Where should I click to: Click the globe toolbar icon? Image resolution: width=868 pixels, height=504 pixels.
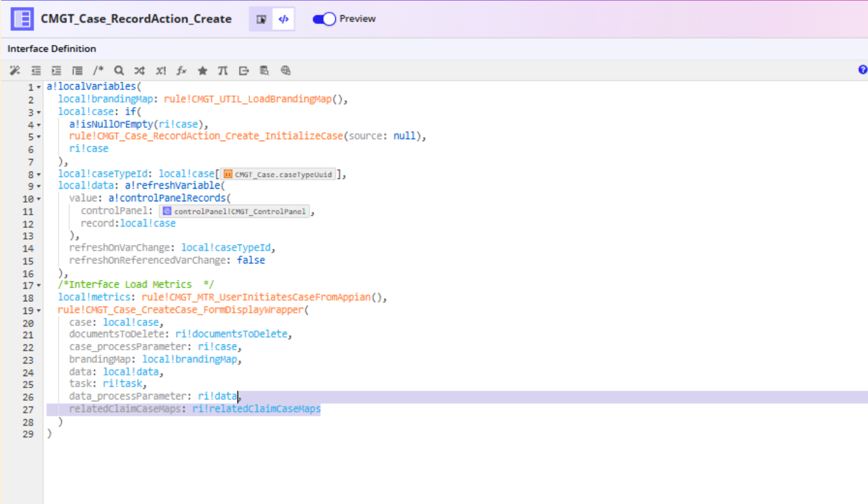click(285, 71)
